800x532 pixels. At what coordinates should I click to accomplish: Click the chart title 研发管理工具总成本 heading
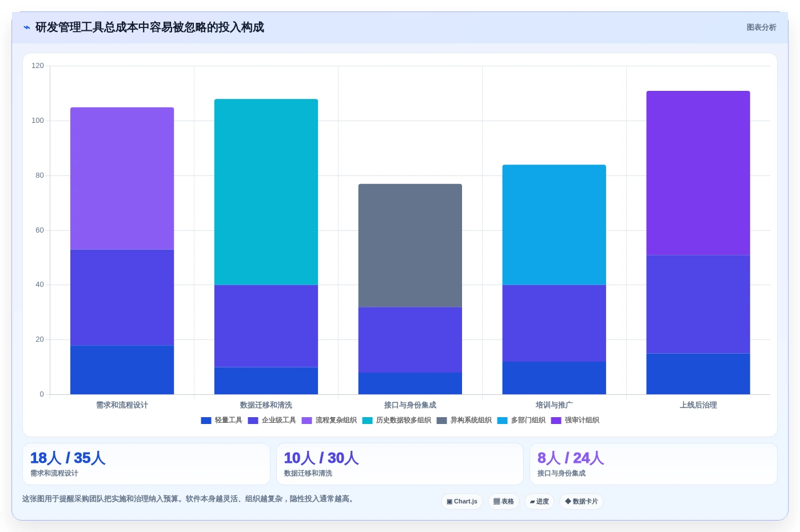point(149,27)
